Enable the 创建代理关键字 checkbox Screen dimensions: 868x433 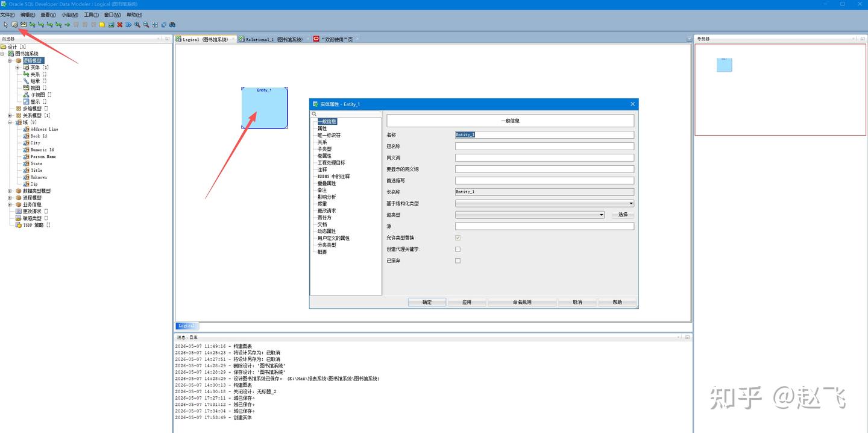tap(458, 249)
